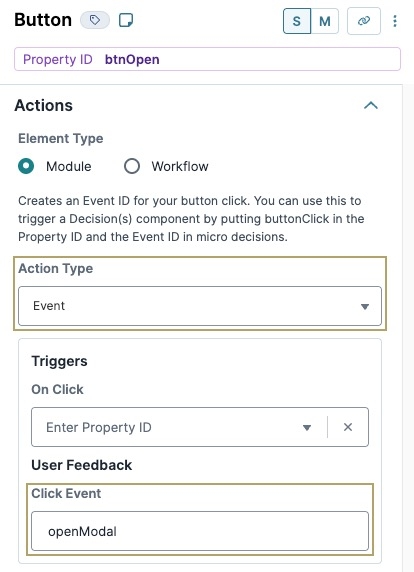Image resolution: width=414 pixels, height=572 pixels.
Task: Click the link chain icon button
Action: [364, 21]
